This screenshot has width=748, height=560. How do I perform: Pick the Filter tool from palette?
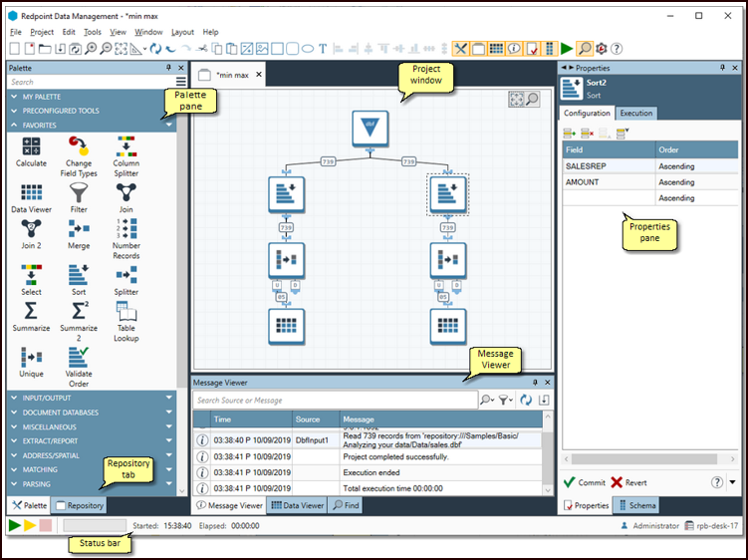(x=79, y=196)
